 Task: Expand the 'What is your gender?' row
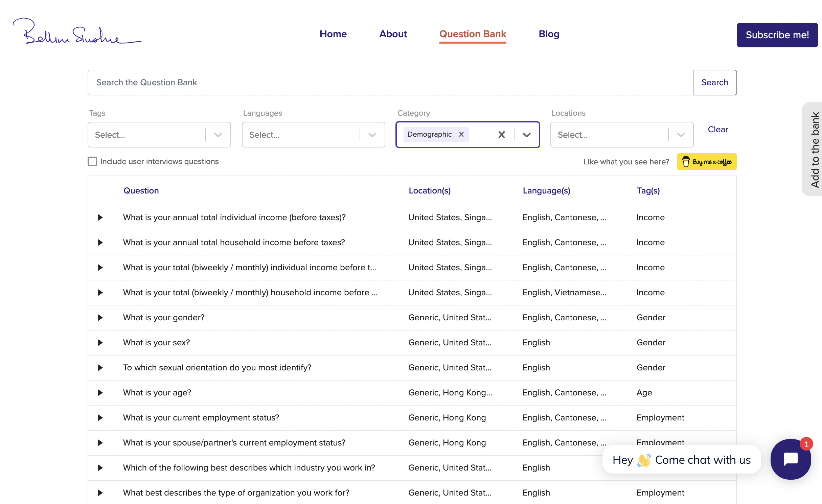tap(100, 318)
